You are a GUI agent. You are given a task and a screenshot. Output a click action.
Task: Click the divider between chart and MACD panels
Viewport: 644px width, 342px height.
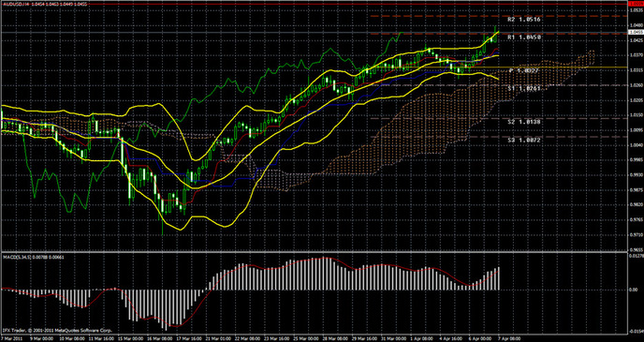pyautogui.click(x=315, y=252)
